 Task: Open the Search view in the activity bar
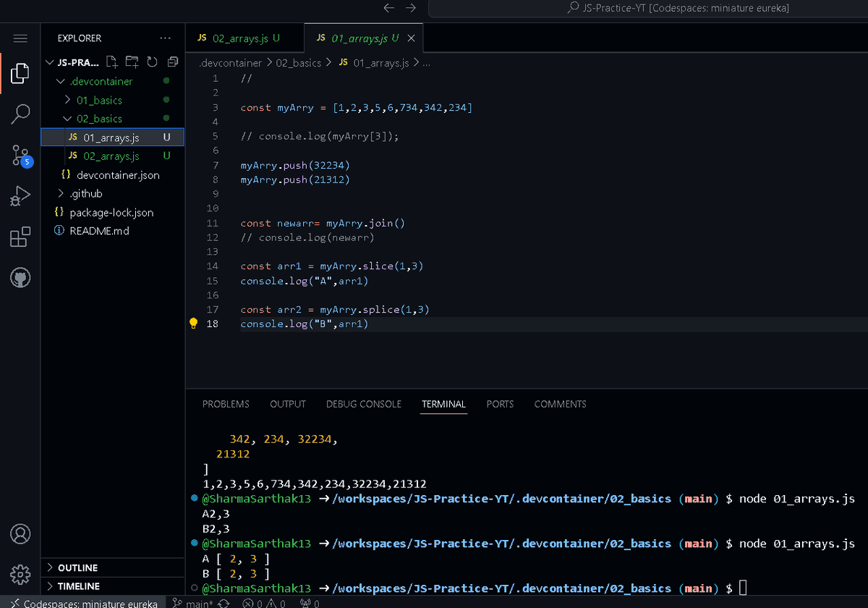pos(20,114)
